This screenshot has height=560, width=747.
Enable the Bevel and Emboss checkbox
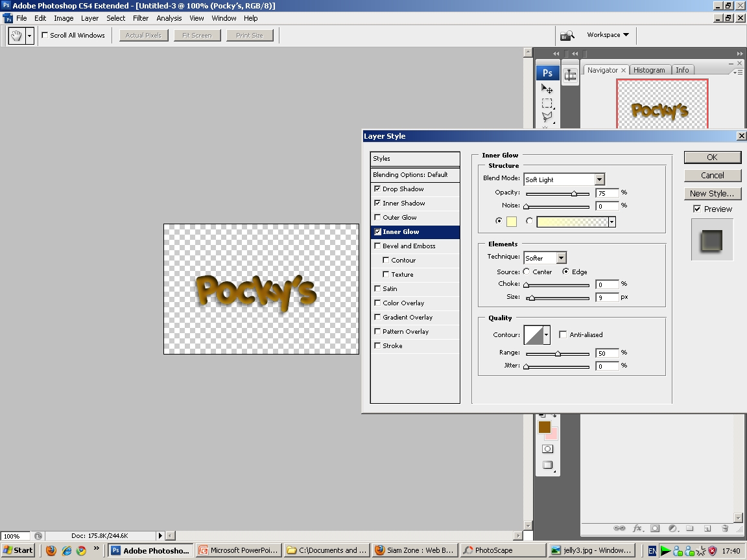[377, 246]
